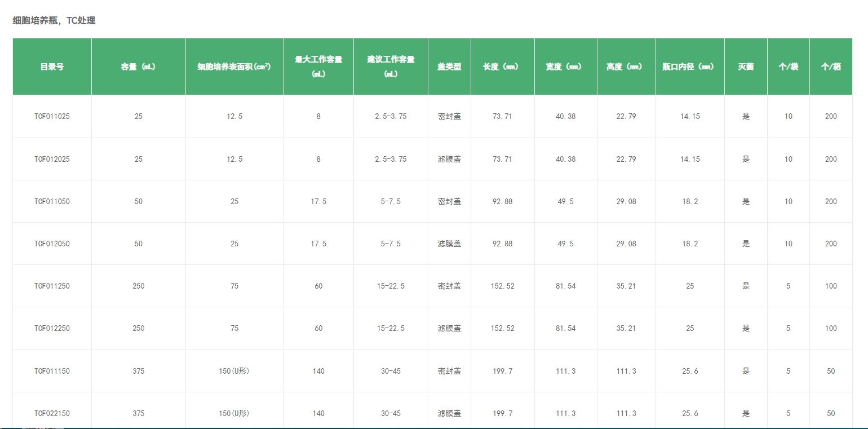This screenshot has height=429, width=868.
Task: Click the 目录号 column header
Action: (x=52, y=67)
